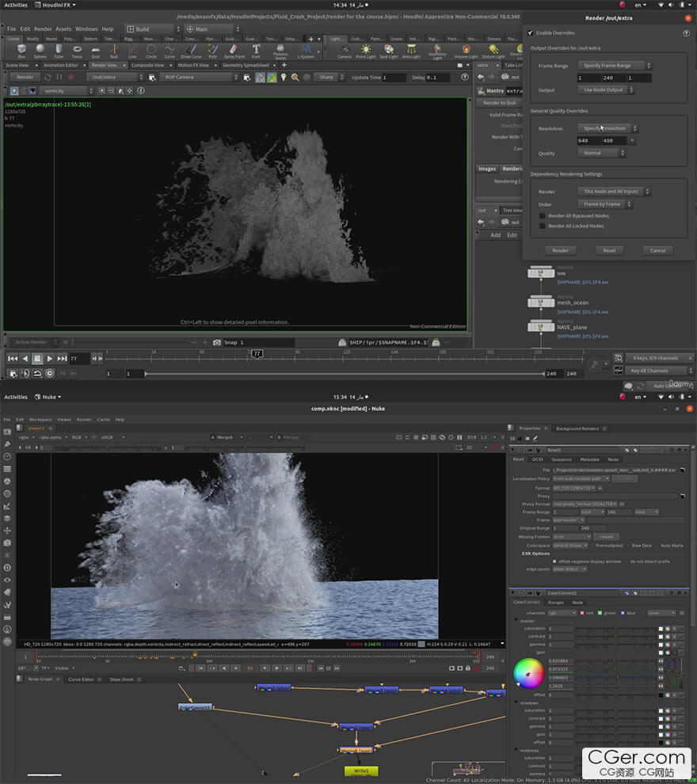Click the Reset button in Render dialog
The width and height of the screenshot is (697, 784).
point(609,250)
